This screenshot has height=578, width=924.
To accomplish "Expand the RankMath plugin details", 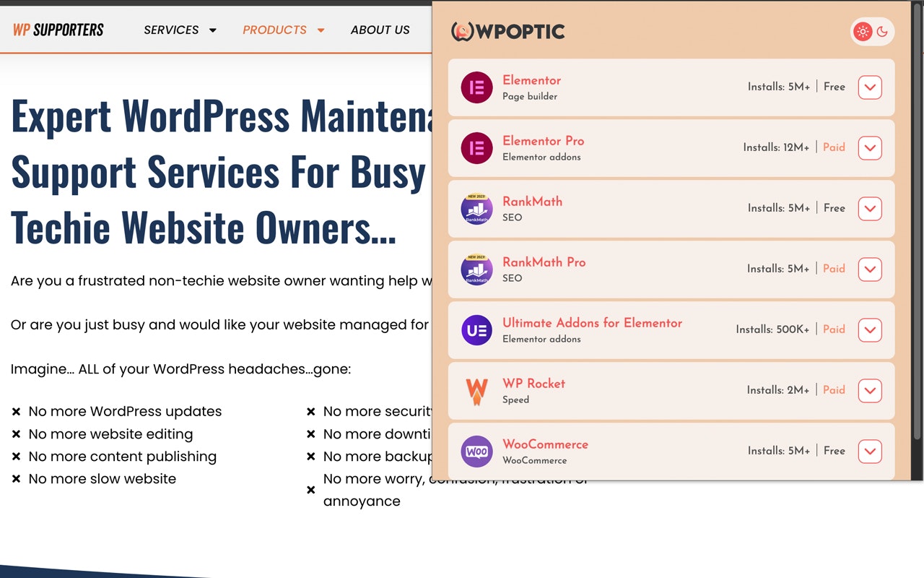I will pos(870,209).
